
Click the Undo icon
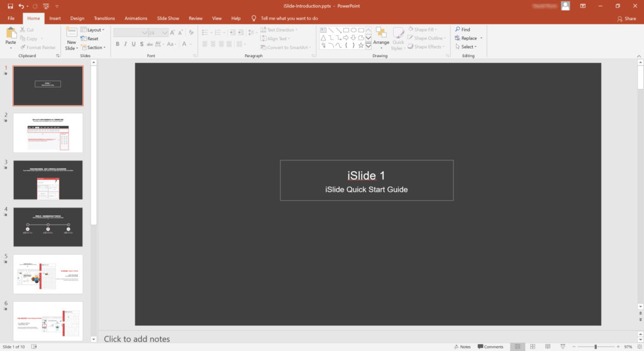(21, 6)
